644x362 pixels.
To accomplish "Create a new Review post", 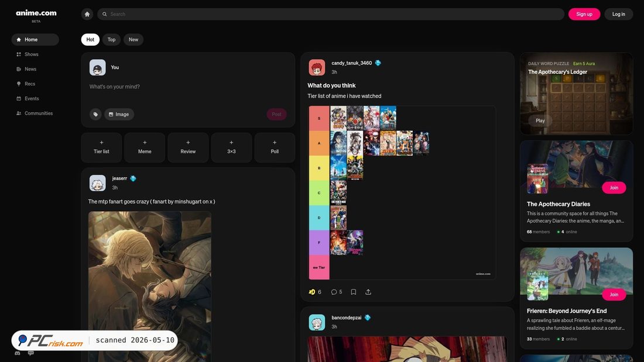I will 188,147.
